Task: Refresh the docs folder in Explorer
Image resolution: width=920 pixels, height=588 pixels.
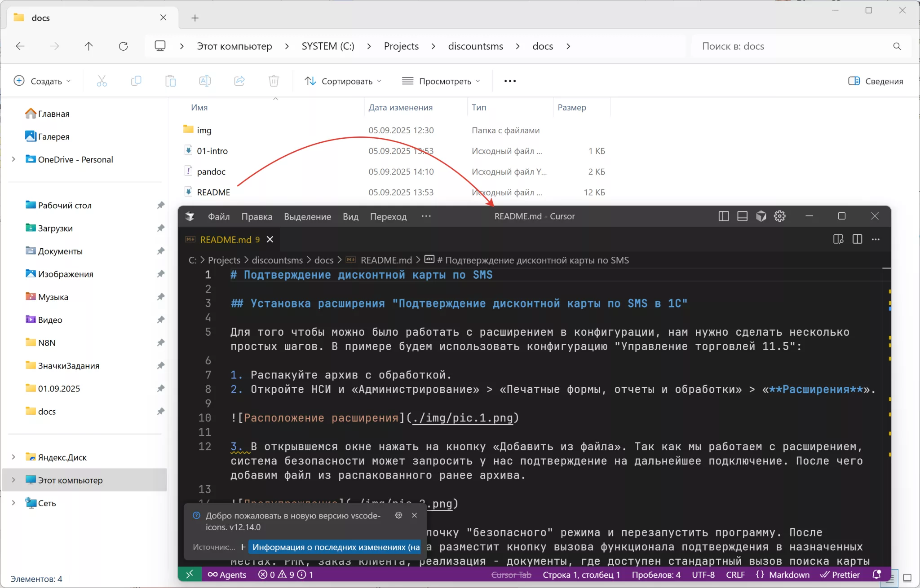Action: tap(123, 46)
